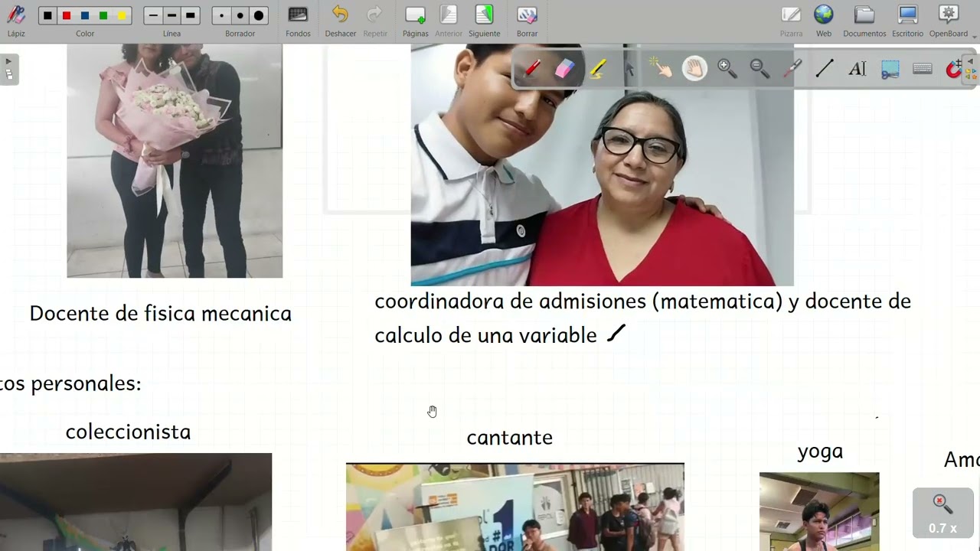Click Deshacer to undo
Screen dimensions: 980x551
(340, 20)
